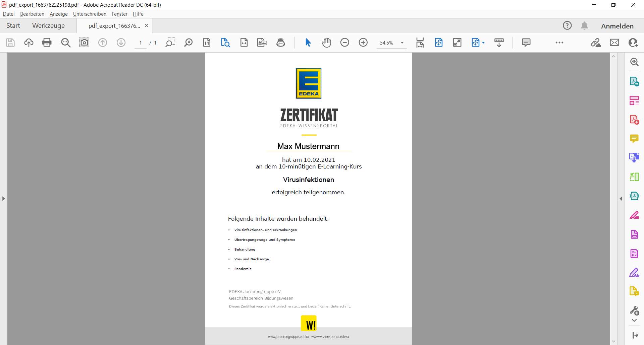Open Create PDF red tool
This screenshot has width=644, height=345.
(634, 120)
